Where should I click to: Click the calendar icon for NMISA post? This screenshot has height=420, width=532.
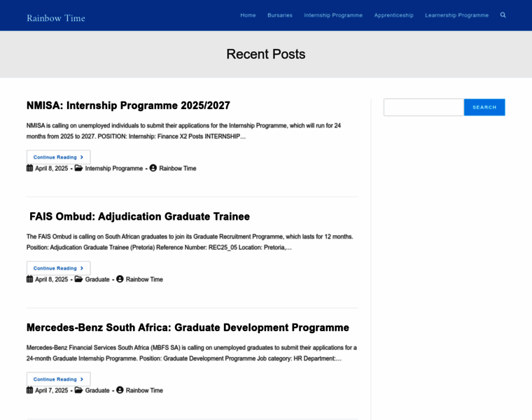(30, 168)
